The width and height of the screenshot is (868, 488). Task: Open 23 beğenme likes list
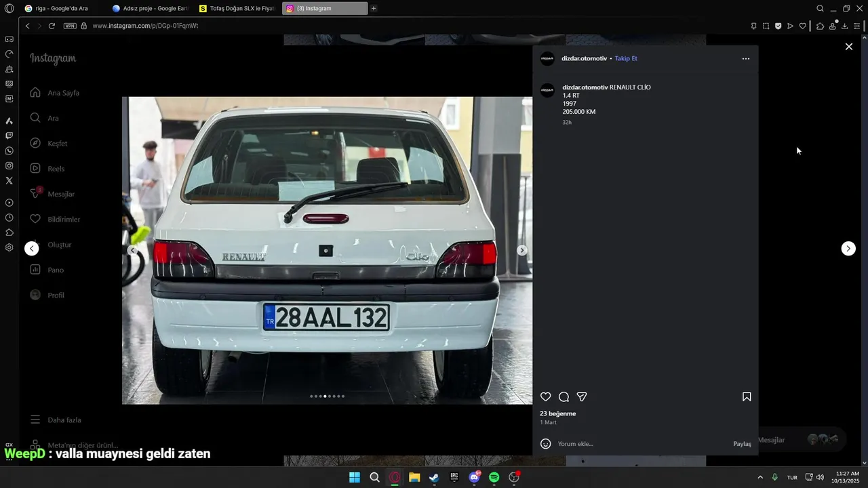pos(557,413)
